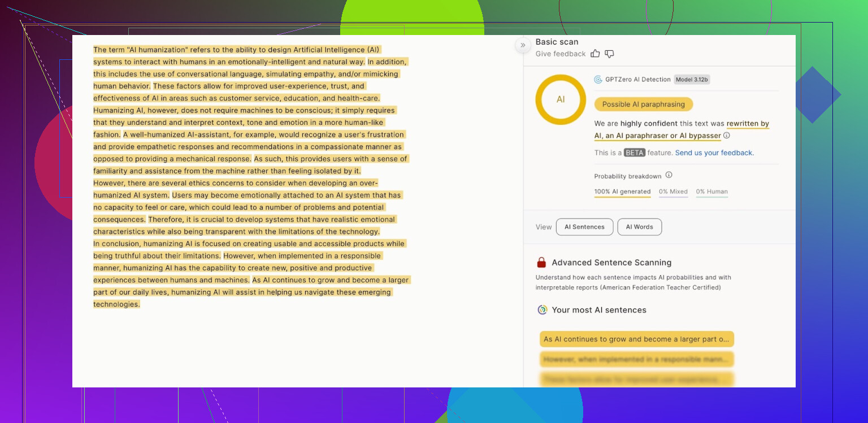
Task: Select the 100% AI generated breakdown
Action: pyautogui.click(x=622, y=192)
